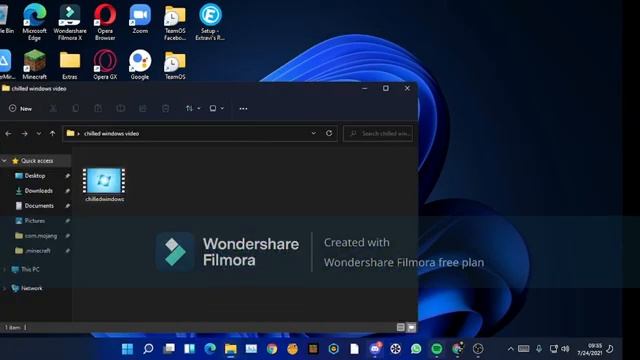Open Task View on the taskbar
The height and width of the screenshot is (360, 640).
coord(169,349)
